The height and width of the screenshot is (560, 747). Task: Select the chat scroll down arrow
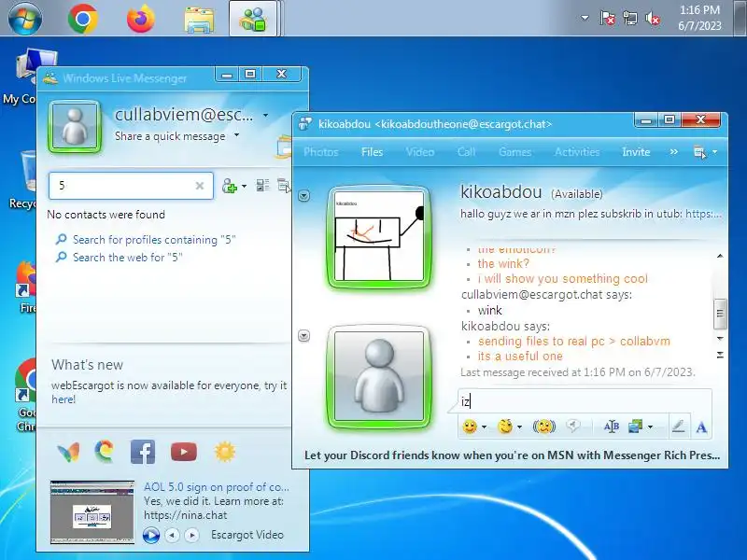click(720, 338)
